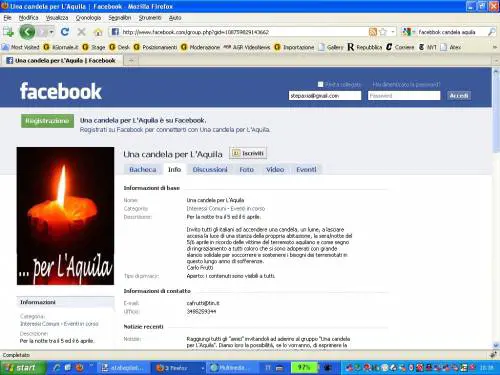500x375 pixels.
Task: Stop loading with the X toolbar icon
Action: click(81, 32)
